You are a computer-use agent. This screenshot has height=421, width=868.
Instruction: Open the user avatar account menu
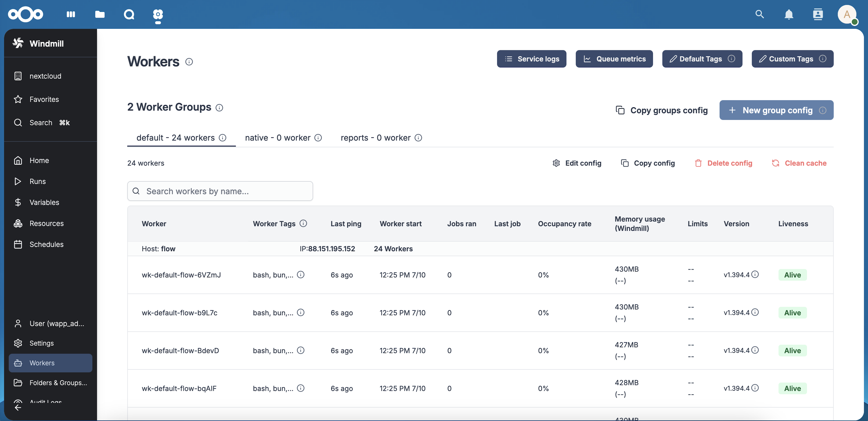(847, 14)
